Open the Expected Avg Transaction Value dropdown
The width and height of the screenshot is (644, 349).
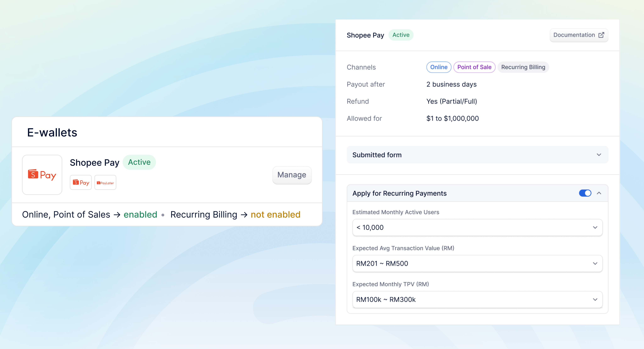click(477, 263)
